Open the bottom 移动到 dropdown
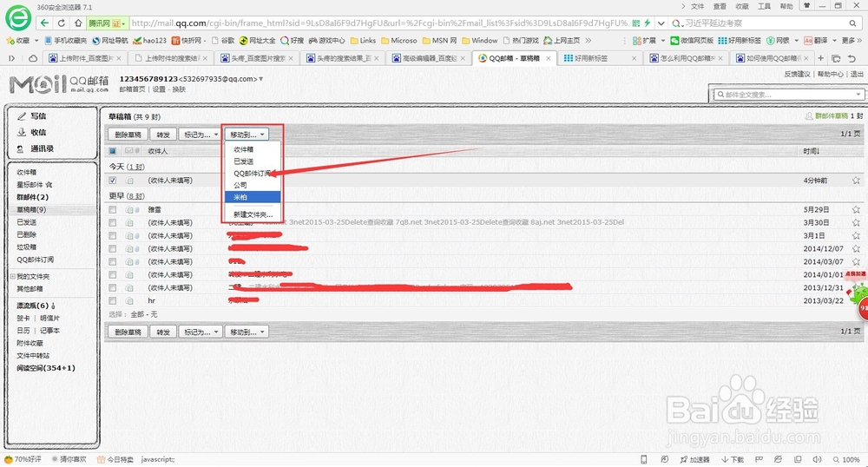The height and width of the screenshot is (467, 868). pos(247,332)
